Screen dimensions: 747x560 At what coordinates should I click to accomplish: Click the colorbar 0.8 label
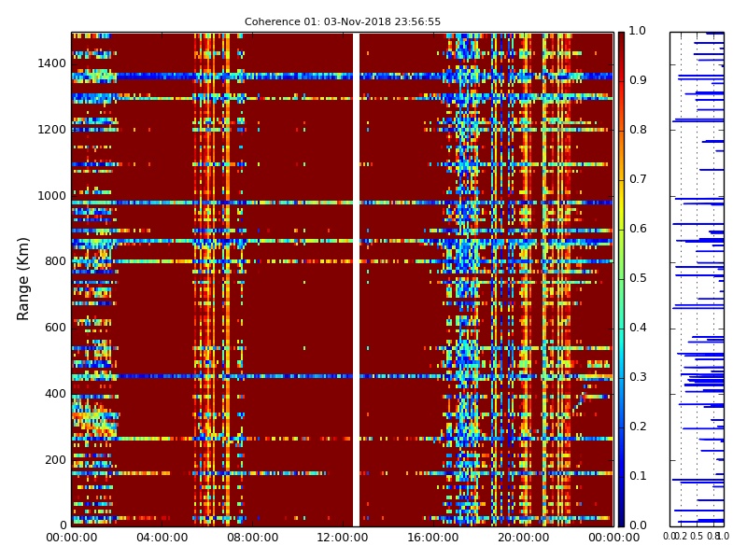[638, 130]
